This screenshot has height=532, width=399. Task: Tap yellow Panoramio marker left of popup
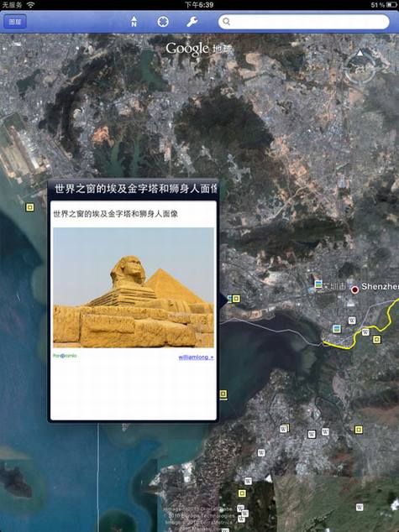click(x=30, y=207)
